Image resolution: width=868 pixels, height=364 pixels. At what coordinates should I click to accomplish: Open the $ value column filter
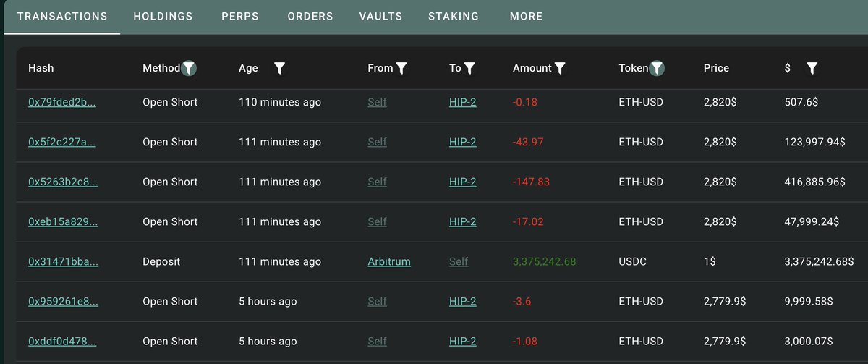pyautogui.click(x=812, y=68)
